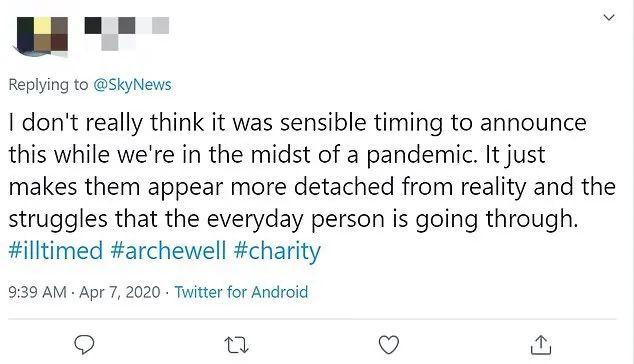634x364 pixels.
Task: Click the 9:39 AM timestamp
Action: (37, 292)
